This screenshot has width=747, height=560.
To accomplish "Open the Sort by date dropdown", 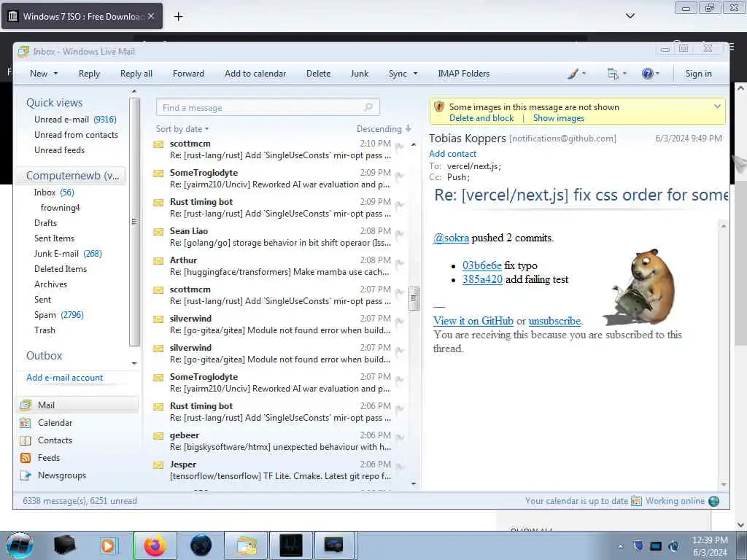I will [x=182, y=129].
